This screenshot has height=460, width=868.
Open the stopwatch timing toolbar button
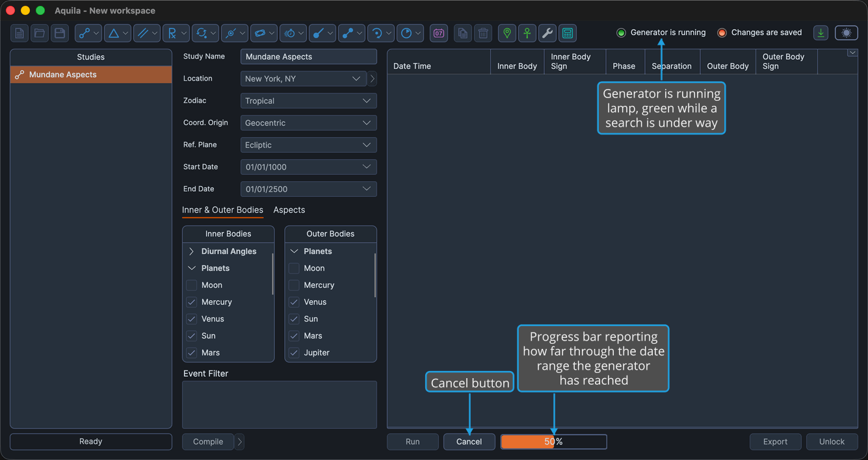pyautogui.click(x=293, y=33)
